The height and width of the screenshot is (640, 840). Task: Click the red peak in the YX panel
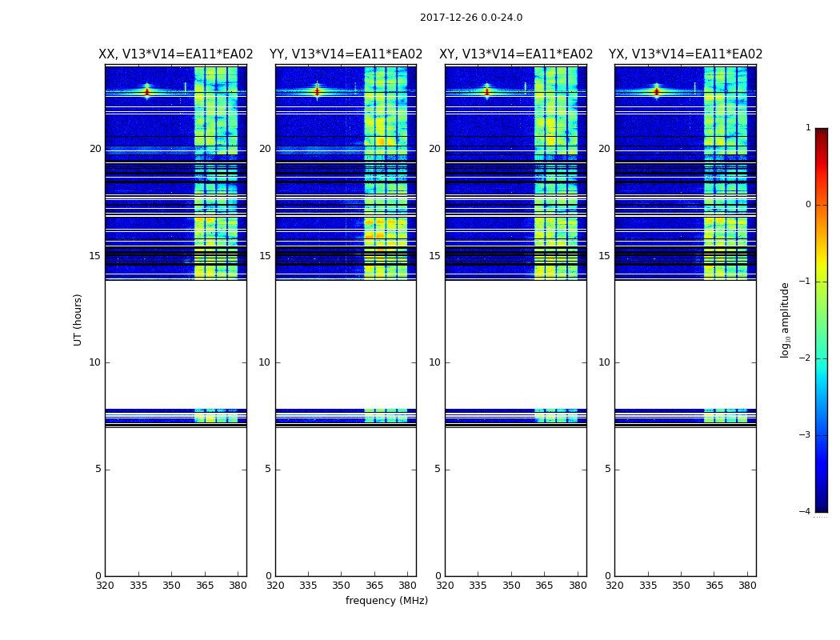[x=656, y=91]
